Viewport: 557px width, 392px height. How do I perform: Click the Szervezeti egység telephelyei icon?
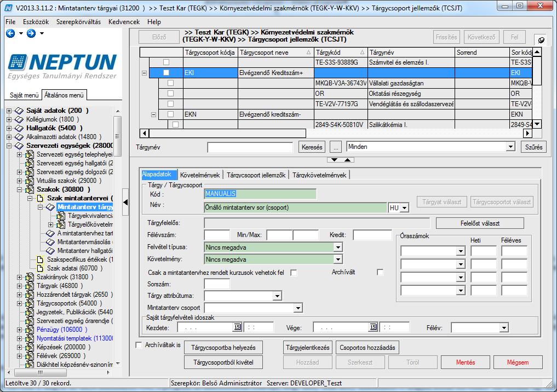[30, 154]
